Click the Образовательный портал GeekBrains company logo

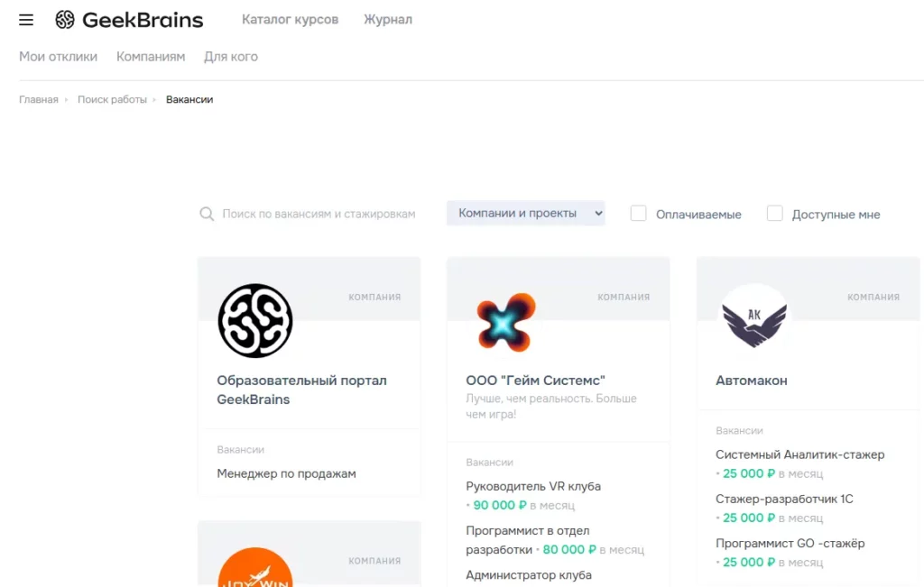point(255,320)
